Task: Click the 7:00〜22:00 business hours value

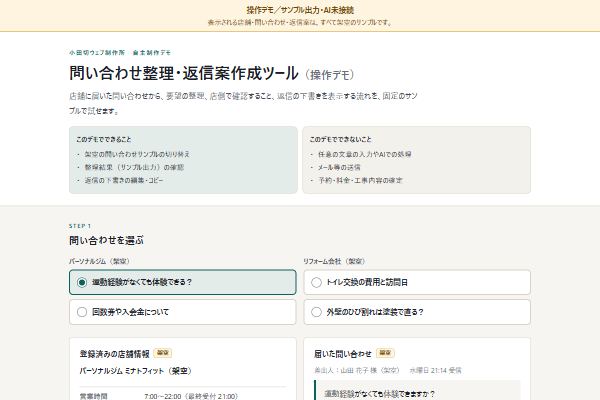Action: point(191,396)
